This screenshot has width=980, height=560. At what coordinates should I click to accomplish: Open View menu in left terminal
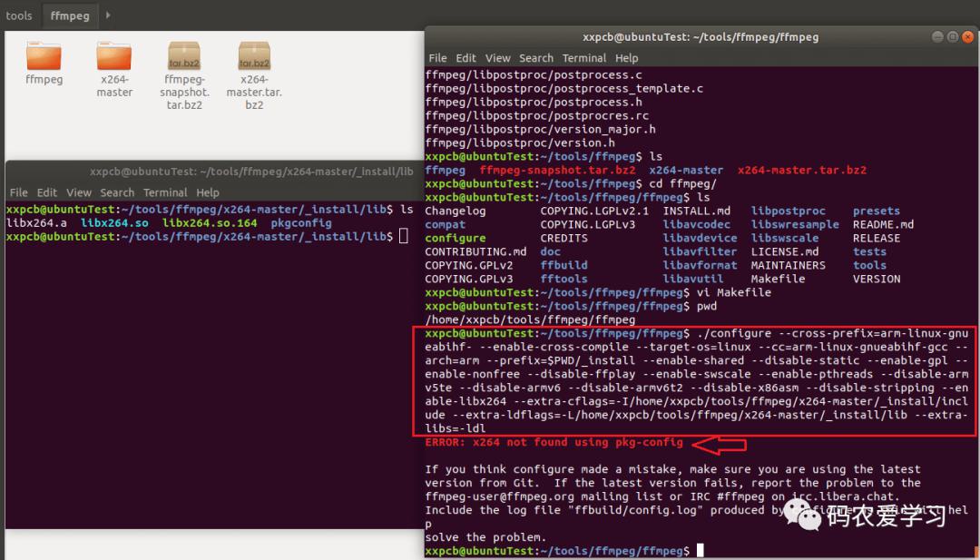coord(79,192)
